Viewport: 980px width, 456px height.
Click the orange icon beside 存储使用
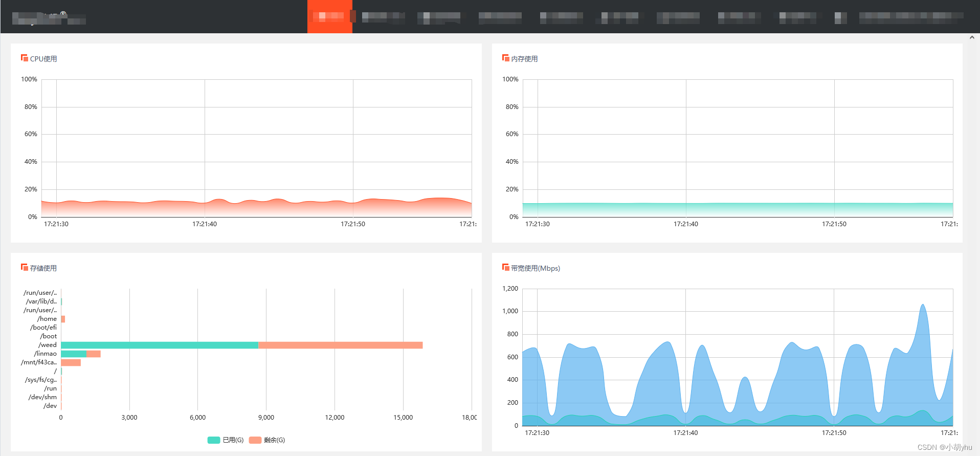pos(24,267)
